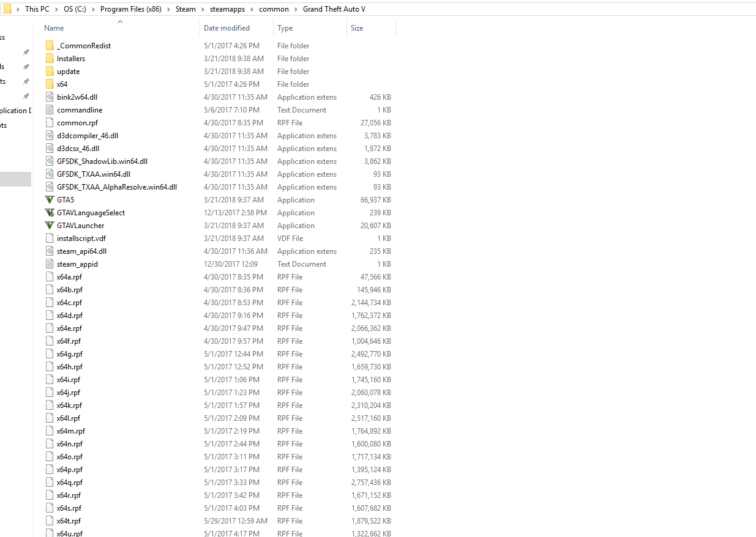Select the x64i.rpf file name
756x537 pixels.
pyautogui.click(x=69, y=380)
